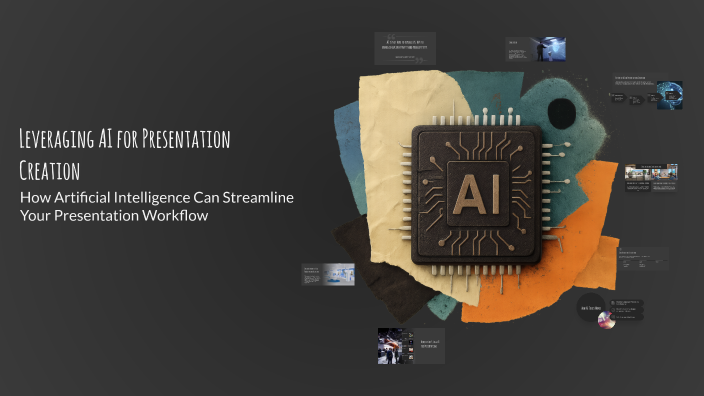Open the slide with the blue-white exhibition image
The image size is (704, 396).
[328, 274]
